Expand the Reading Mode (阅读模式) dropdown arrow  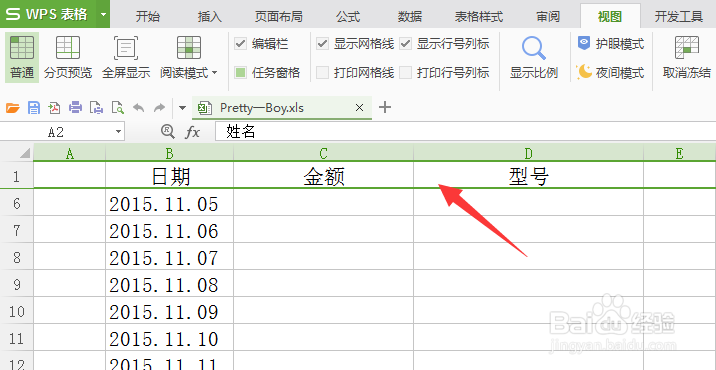tap(215, 73)
